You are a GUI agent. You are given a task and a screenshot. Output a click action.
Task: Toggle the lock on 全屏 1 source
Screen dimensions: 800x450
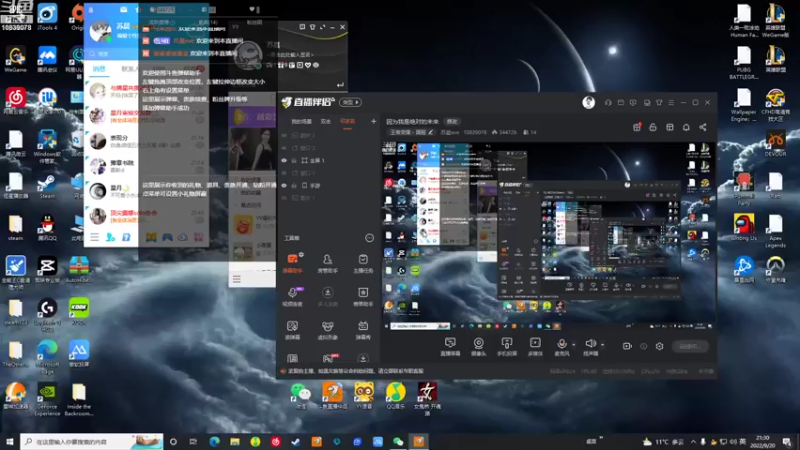[x=294, y=160]
